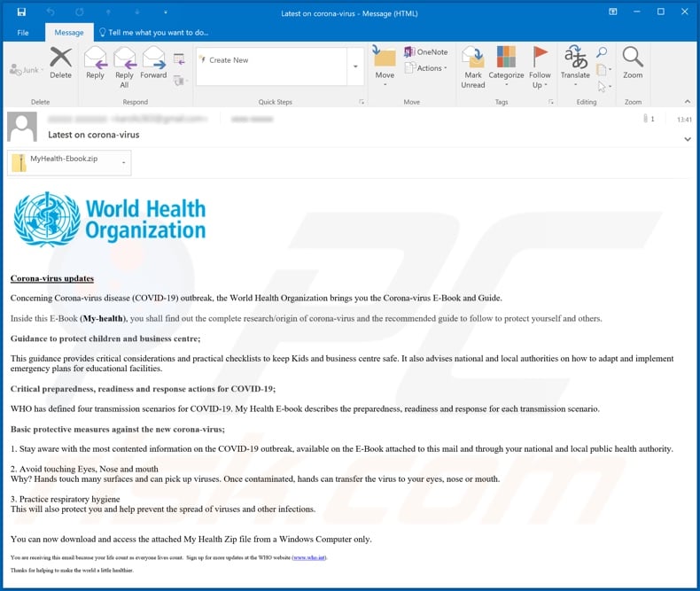Open the Categorize color menu
The width and height of the screenshot is (700, 591).
click(x=506, y=67)
